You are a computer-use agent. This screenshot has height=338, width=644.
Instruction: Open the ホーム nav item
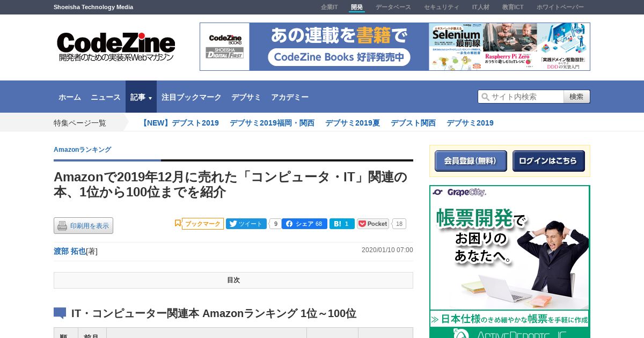70,97
